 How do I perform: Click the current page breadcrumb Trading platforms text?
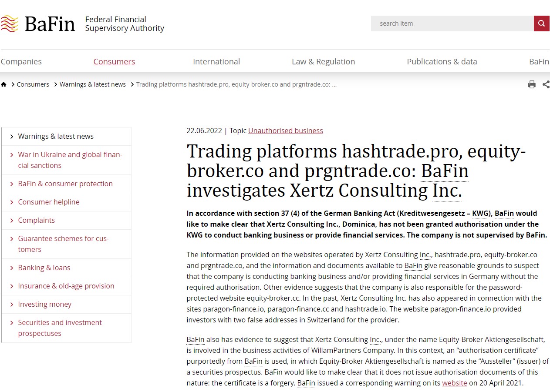pos(236,84)
